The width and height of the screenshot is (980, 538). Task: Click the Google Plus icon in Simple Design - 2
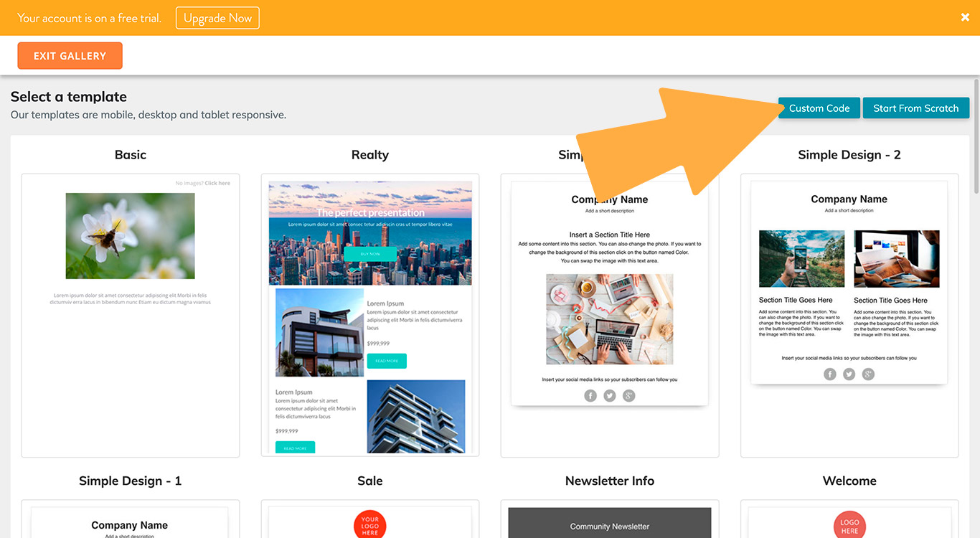point(868,374)
